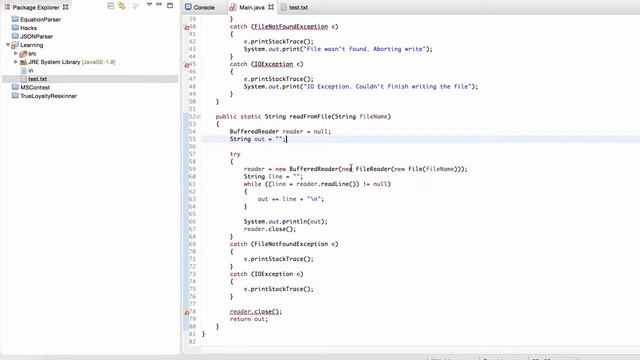Close the Package Explorer tab

click(x=65, y=7)
